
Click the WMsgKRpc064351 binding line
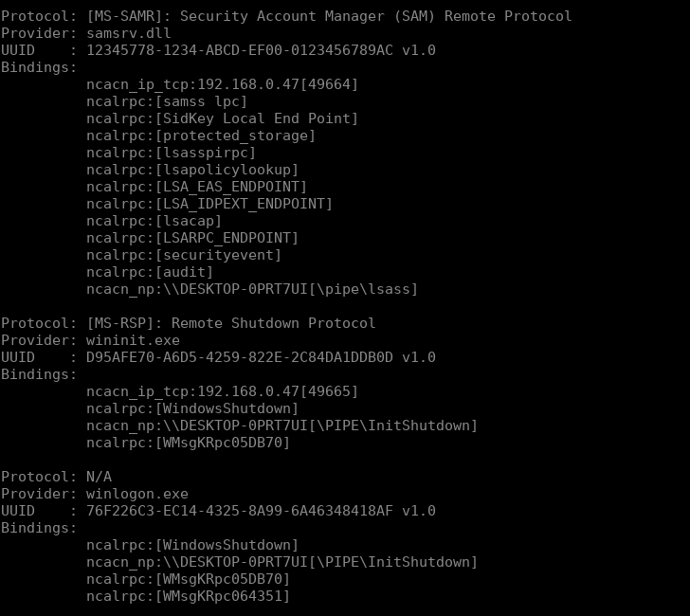point(188,596)
